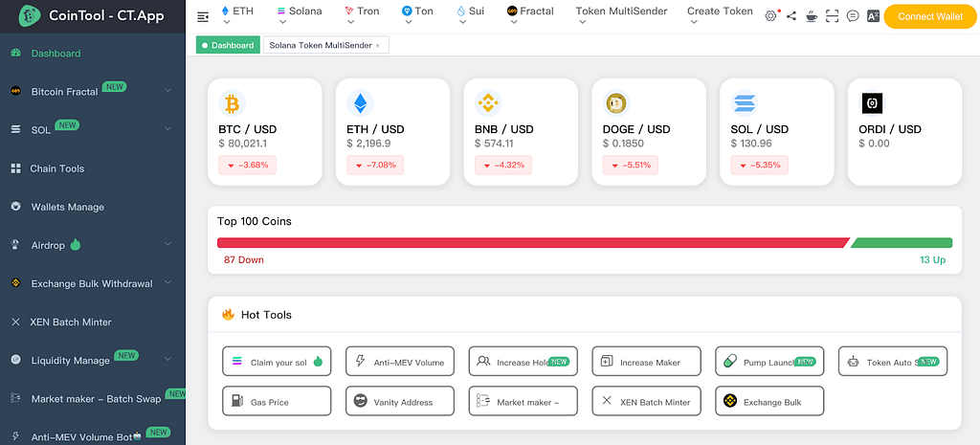Click the Token Auto robot icon
Screen dimensions: 980x445
pos(853,361)
